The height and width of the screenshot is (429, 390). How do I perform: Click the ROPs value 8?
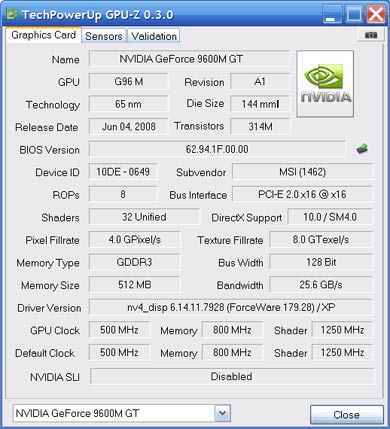tap(123, 194)
